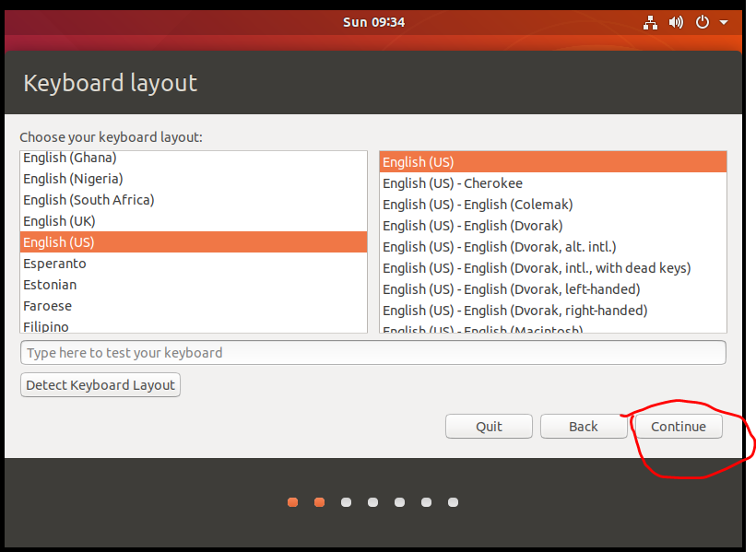
Task: Click Detect Keyboard Layout button
Action: [x=100, y=384]
